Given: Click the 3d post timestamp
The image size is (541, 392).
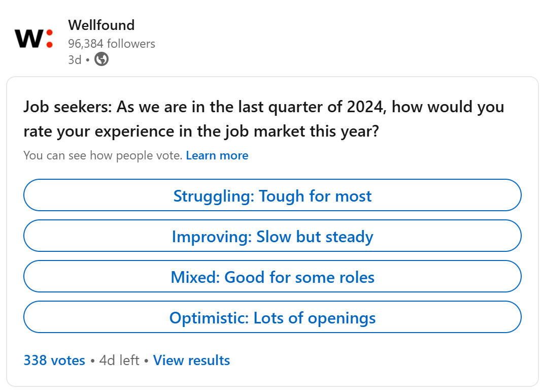Looking at the screenshot, I should click(75, 60).
